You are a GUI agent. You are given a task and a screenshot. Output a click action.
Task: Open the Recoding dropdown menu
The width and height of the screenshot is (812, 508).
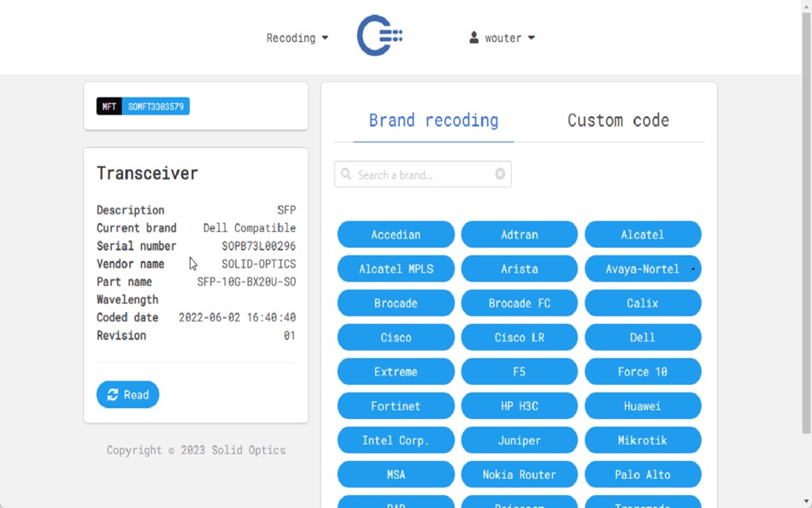point(297,38)
